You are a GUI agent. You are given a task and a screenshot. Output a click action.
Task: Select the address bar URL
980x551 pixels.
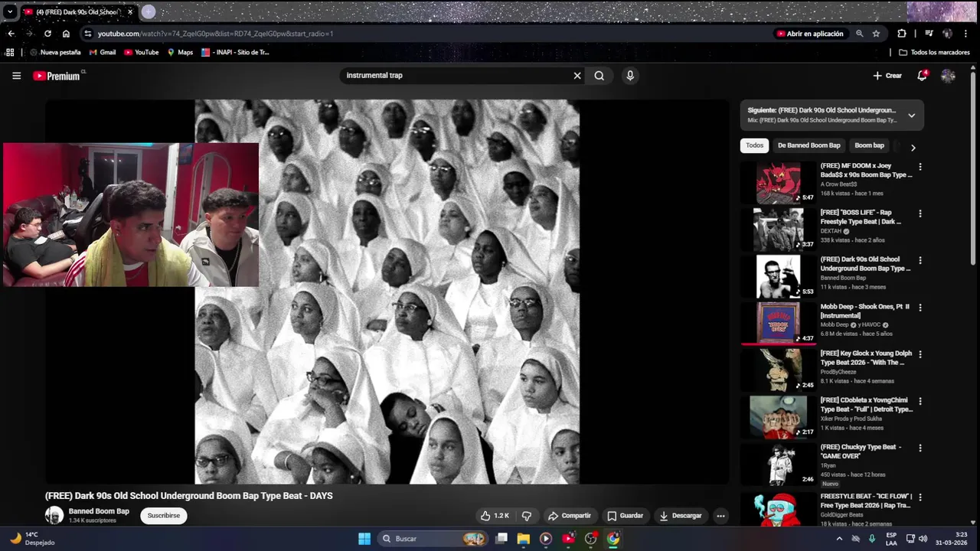(215, 34)
